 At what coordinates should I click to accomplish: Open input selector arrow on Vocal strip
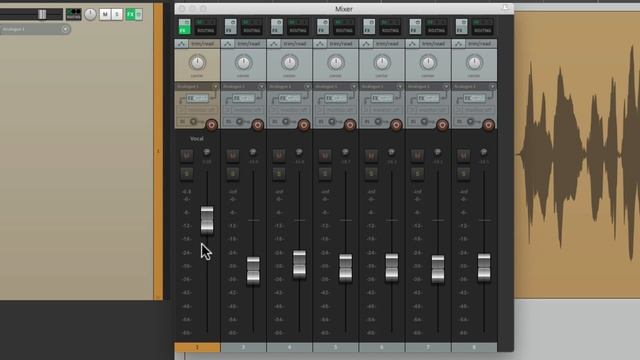click(x=215, y=87)
